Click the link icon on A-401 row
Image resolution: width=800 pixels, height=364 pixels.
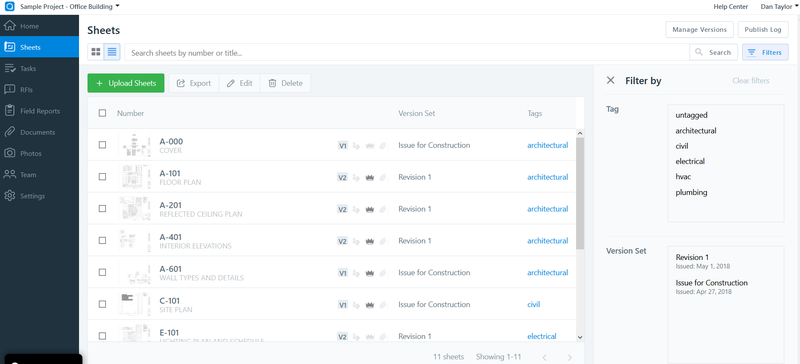[356, 241]
